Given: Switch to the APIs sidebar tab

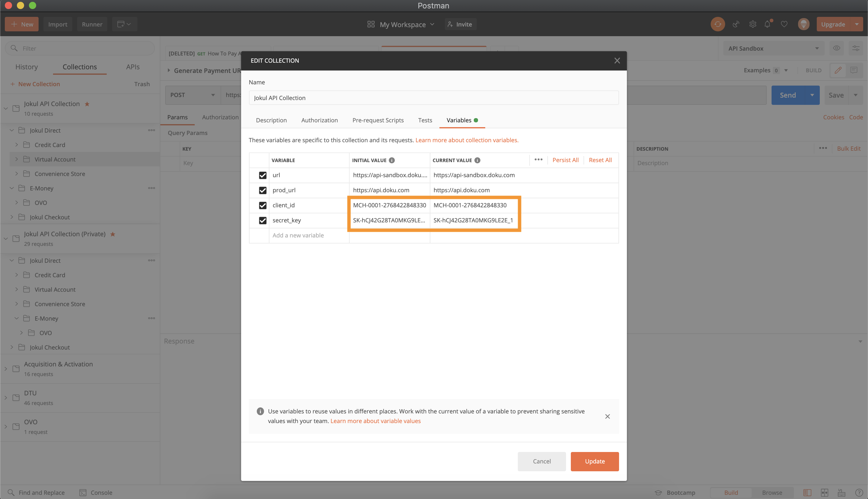Looking at the screenshot, I should pos(133,67).
